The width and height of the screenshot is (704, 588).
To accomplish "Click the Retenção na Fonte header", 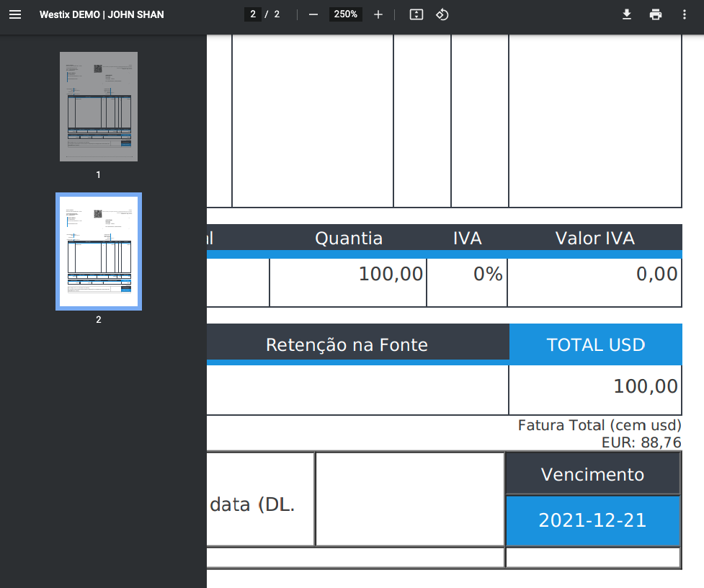I will point(347,344).
